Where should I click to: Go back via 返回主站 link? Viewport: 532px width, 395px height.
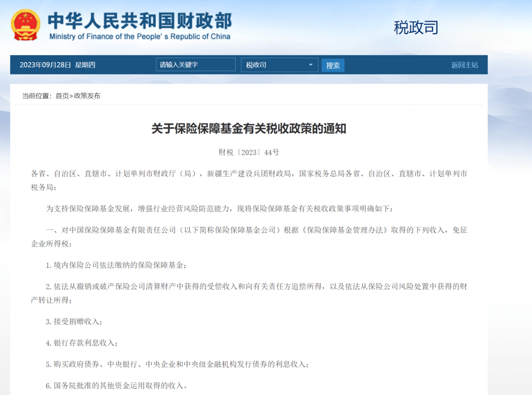[464, 65]
